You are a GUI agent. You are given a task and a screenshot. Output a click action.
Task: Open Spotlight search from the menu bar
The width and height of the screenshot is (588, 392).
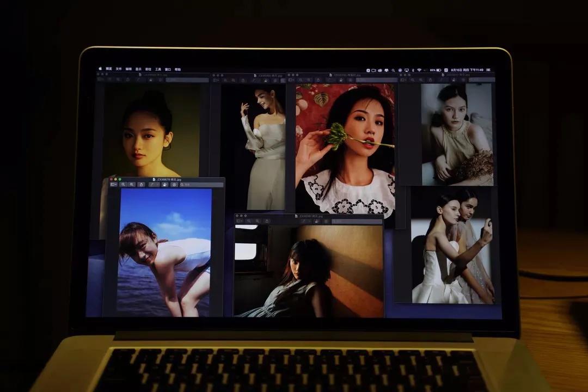(393, 69)
